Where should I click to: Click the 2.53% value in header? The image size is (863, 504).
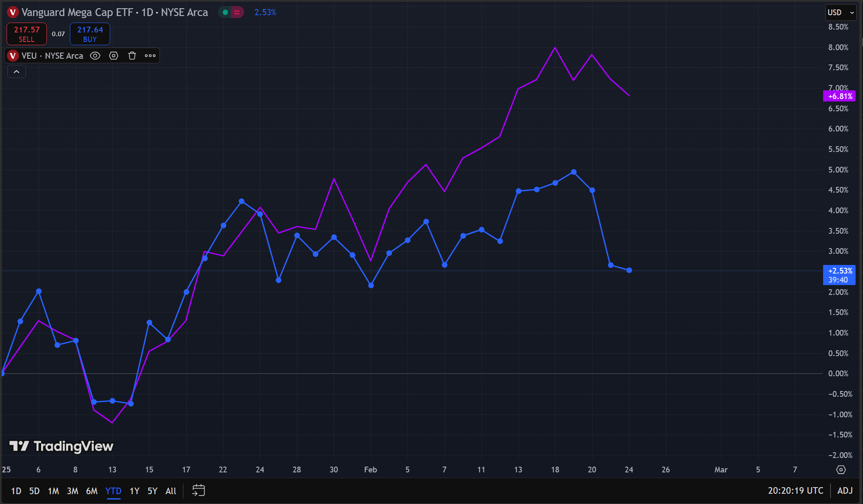(x=265, y=12)
